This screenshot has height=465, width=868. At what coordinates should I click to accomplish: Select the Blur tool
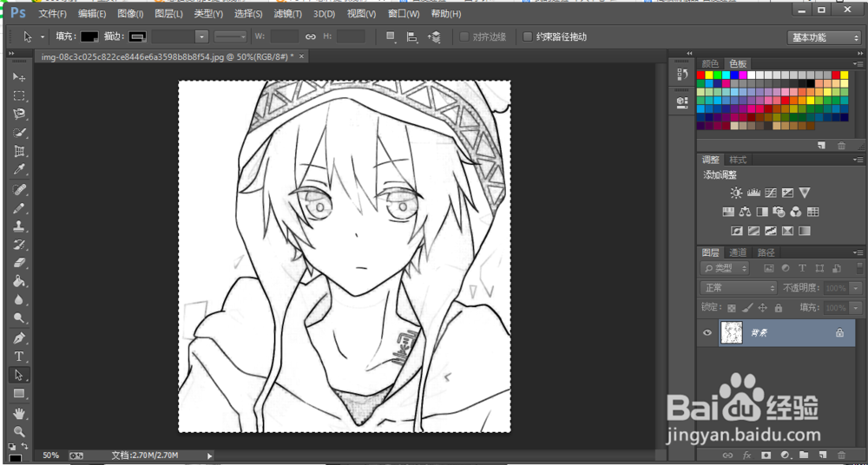[19, 299]
